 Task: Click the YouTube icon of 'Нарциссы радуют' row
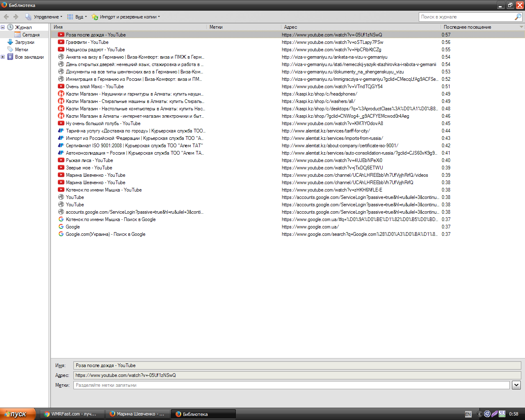(61, 50)
